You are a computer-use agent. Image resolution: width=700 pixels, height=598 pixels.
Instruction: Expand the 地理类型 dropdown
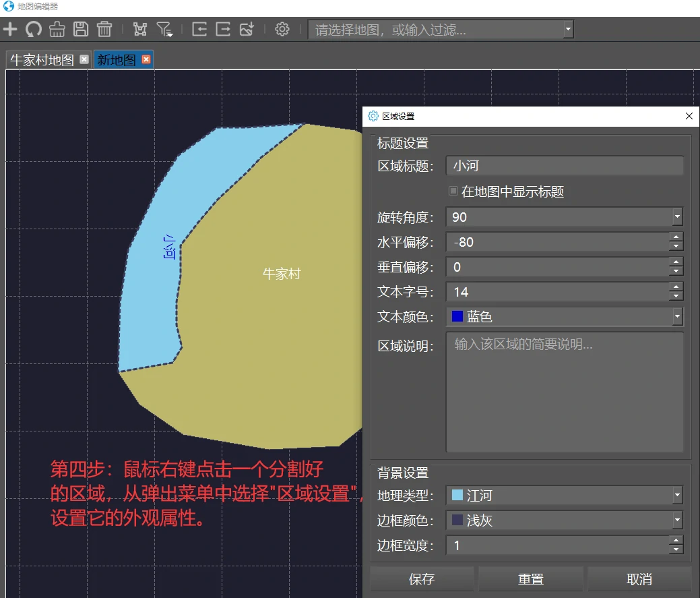coord(677,496)
